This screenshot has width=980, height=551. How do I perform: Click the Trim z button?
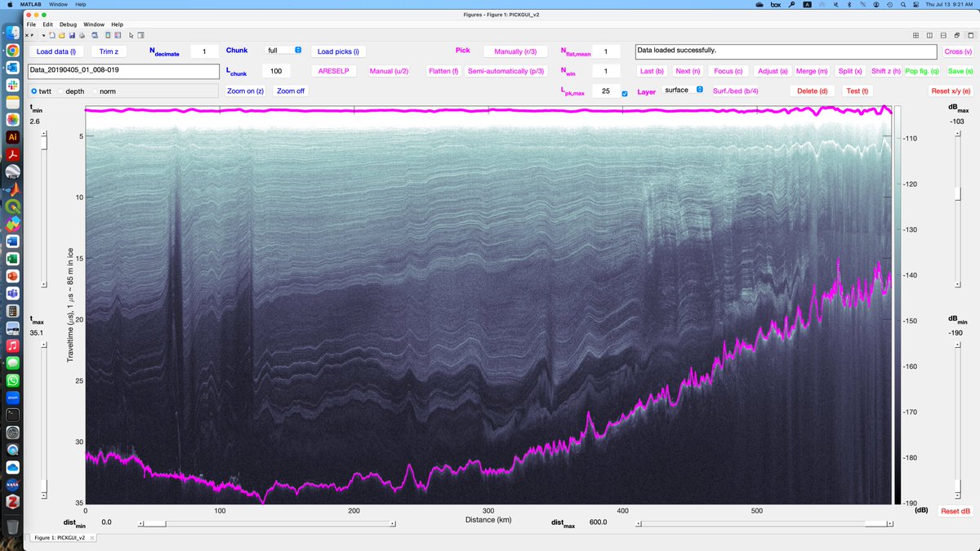pyautogui.click(x=109, y=51)
